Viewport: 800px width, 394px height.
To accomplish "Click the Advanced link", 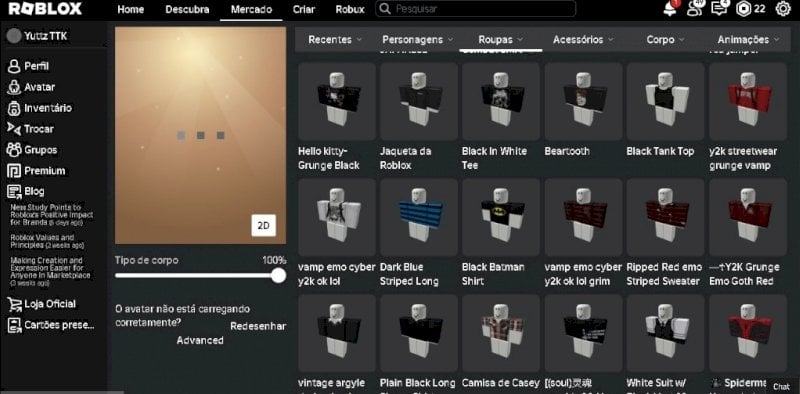I will tap(200, 340).
